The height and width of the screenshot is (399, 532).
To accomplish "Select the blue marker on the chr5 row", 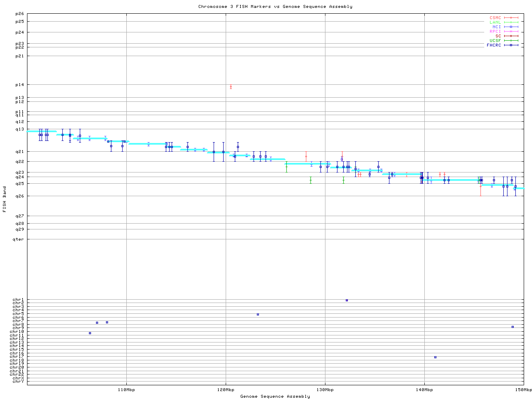I will (258, 314).
